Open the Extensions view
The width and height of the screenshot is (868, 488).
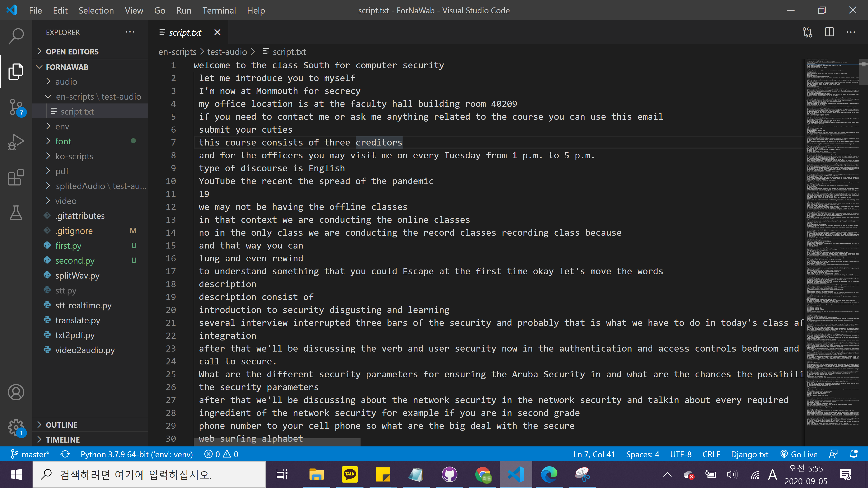16,178
